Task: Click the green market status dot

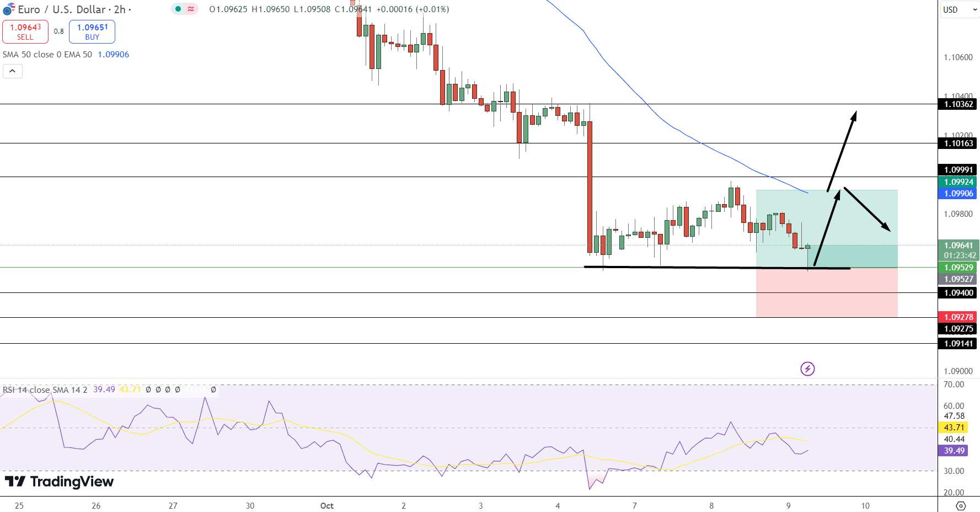Action: (178, 9)
